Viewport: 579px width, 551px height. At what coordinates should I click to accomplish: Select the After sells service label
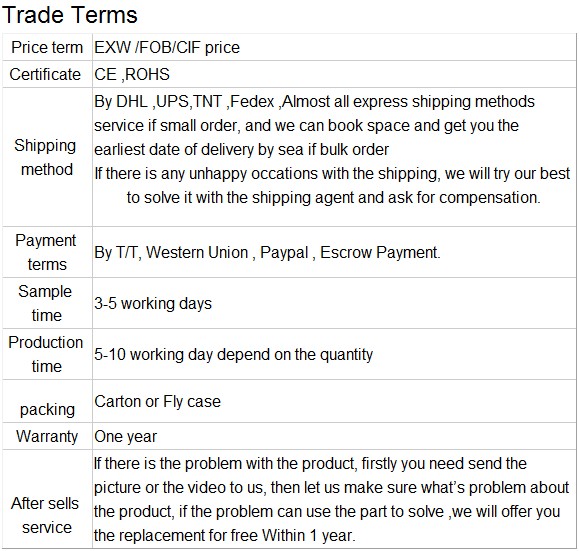click(x=45, y=515)
